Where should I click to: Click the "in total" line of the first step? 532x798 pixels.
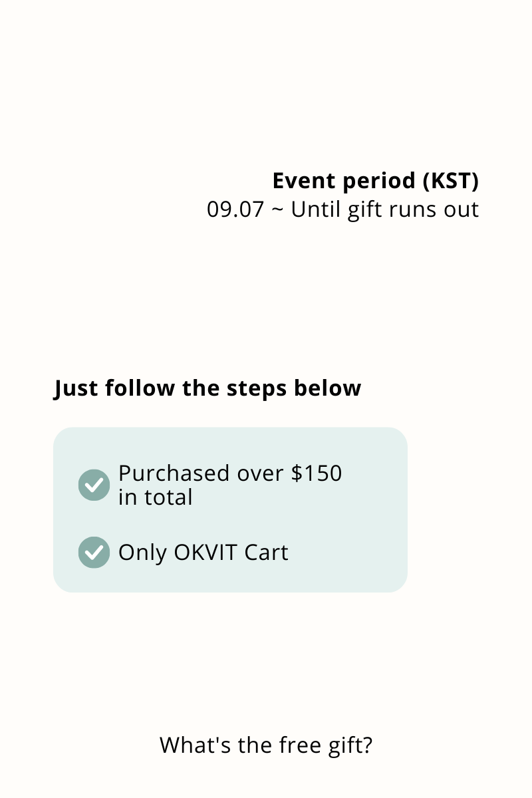point(155,497)
